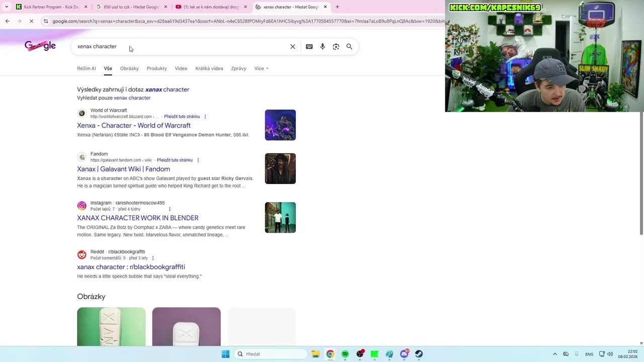
Task: Open xanax character r/blackbookgraffiti result
Action: (131, 267)
